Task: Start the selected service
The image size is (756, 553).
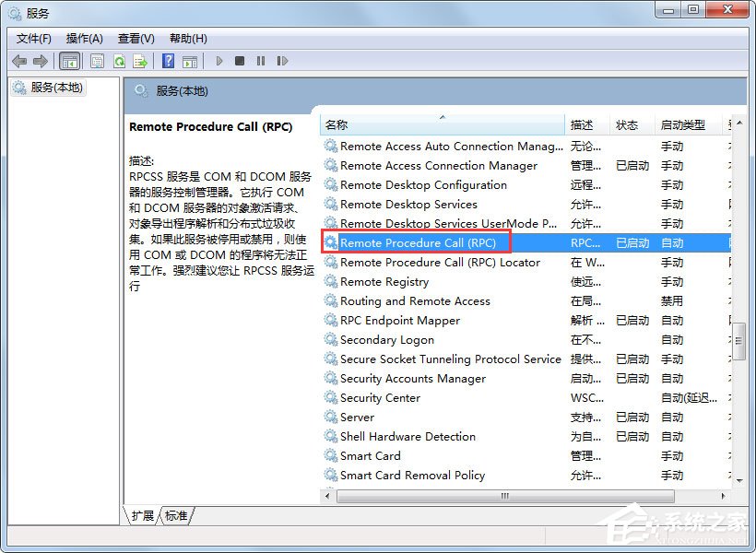Action: click(219, 61)
